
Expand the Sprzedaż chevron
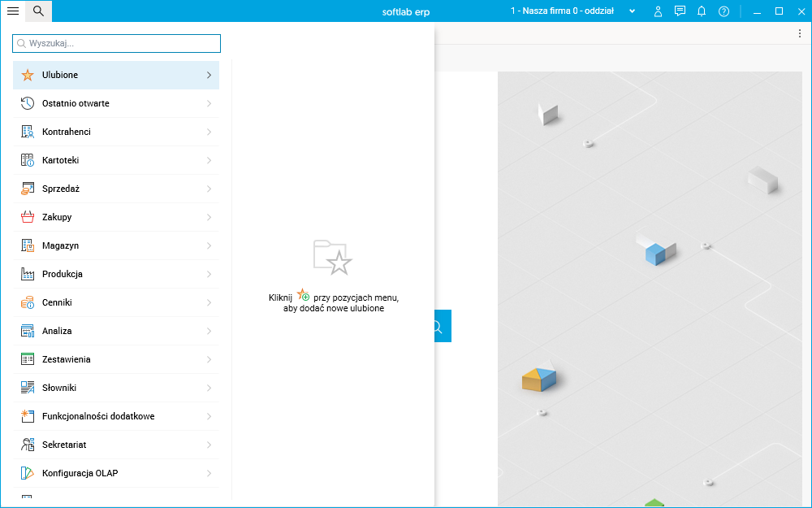[x=209, y=189]
